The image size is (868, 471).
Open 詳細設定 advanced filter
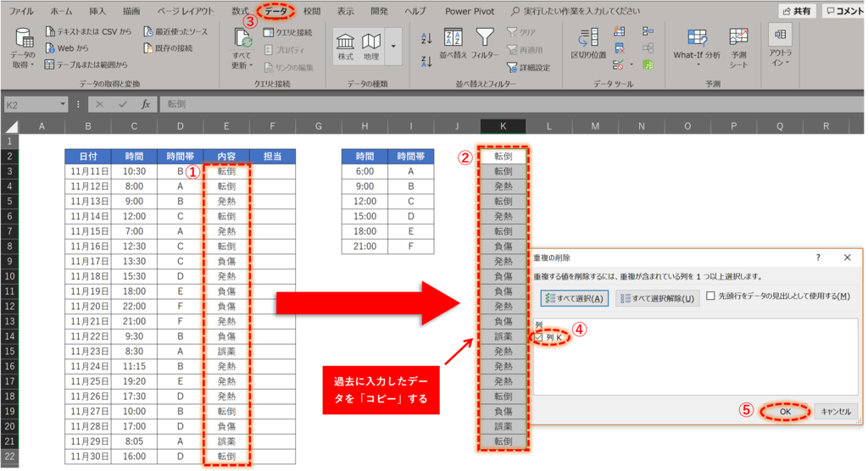coord(529,68)
